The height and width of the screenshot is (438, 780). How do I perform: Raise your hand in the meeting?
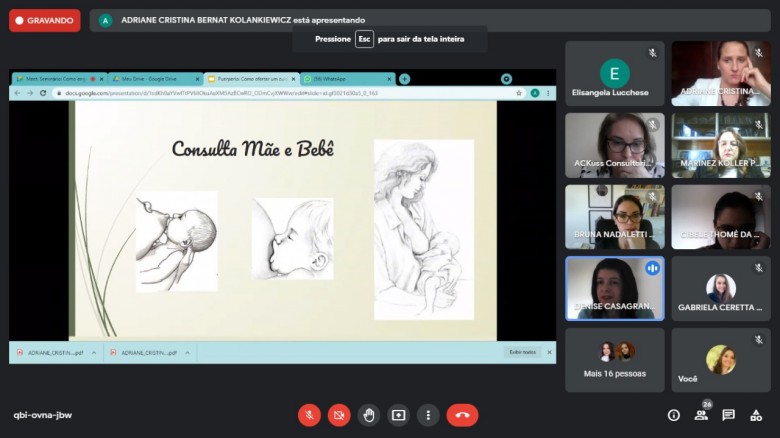(x=369, y=415)
